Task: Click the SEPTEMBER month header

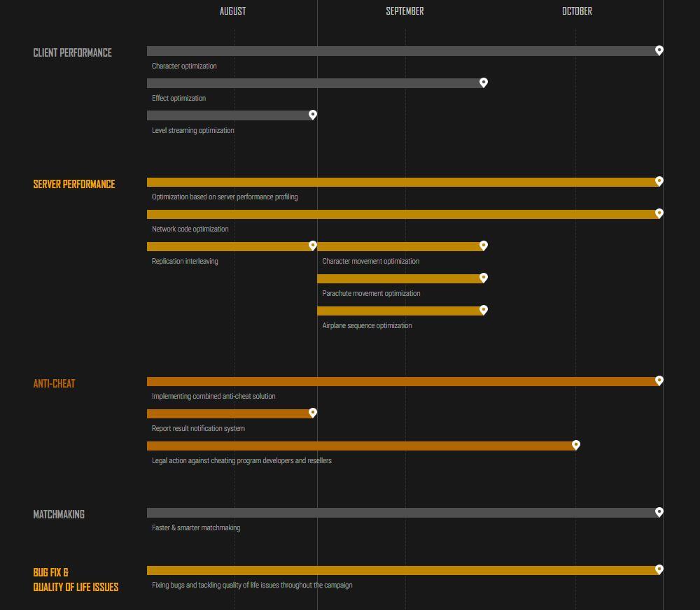Action: pos(405,11)
